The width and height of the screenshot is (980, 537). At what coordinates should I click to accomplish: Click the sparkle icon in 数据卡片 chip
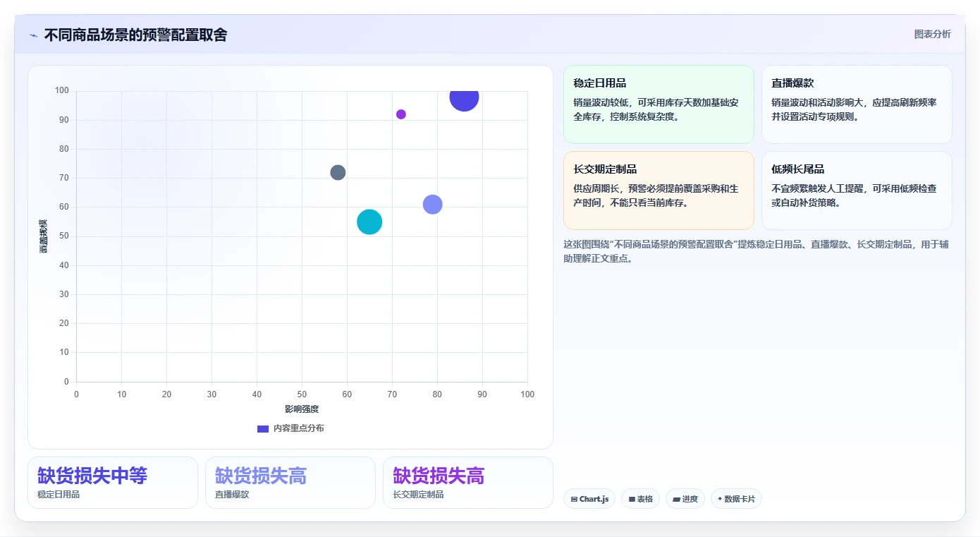point(720,499)
